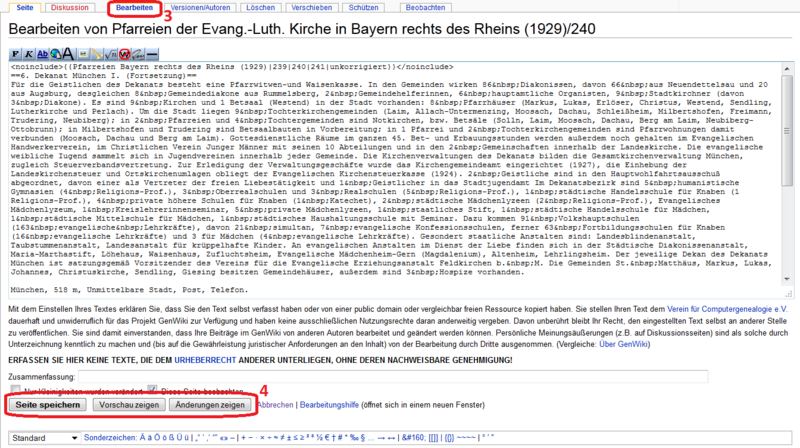Click the italic text formatting icon
800x448 pixels.
coord(27,54)
